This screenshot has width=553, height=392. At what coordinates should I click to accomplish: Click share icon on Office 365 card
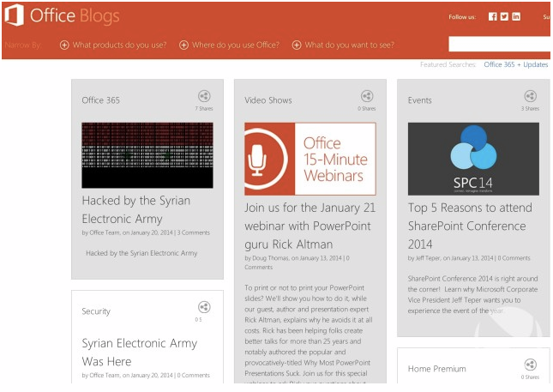(x=203, y=97)
